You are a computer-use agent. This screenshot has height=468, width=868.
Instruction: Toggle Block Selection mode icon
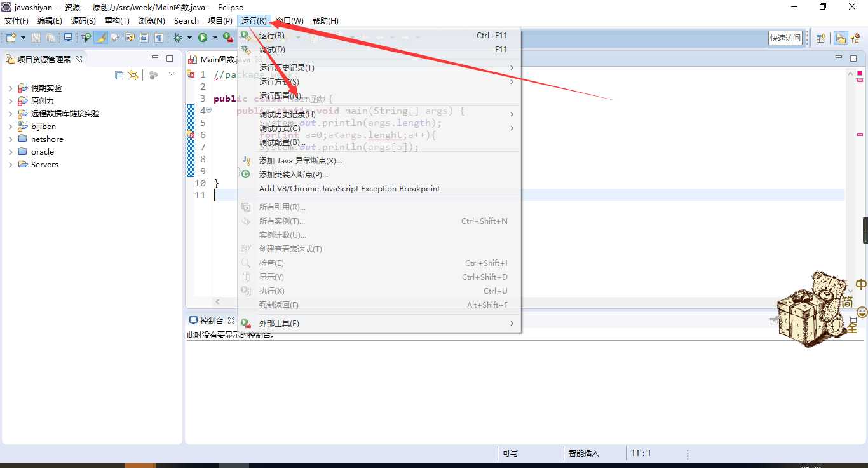144,38
